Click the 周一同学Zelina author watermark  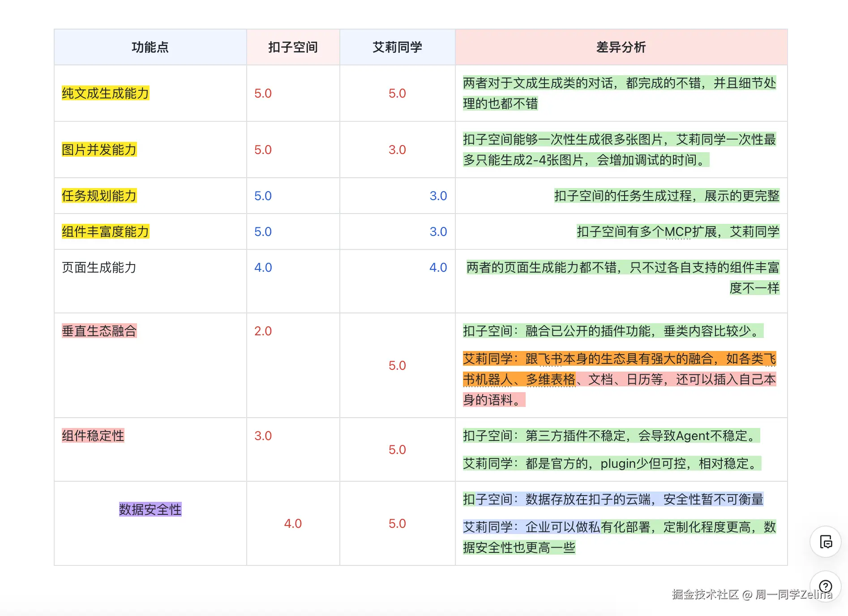click(793, 595)
